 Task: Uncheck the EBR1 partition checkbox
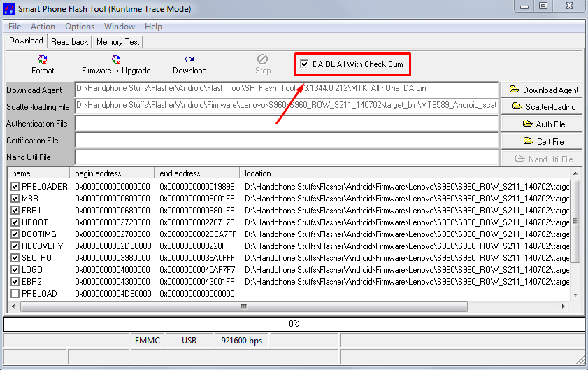pyautogui.click(x=15, y=211)
